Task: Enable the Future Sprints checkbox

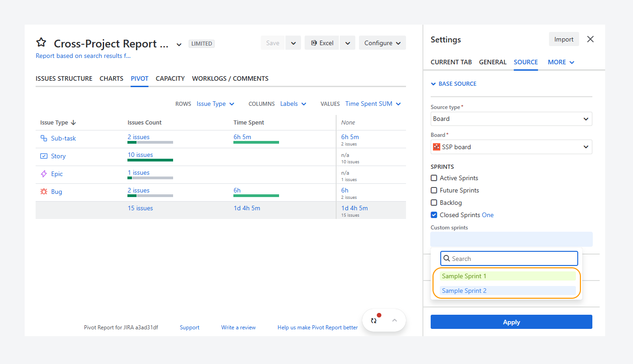Action: point(434,190)
